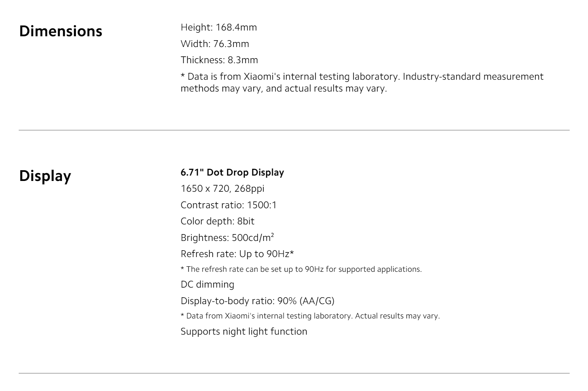Image resolution: width=588 pixels, height=391 pixels.
Task: Click the Height: 168.4mm text
Action: click(219, 27)
